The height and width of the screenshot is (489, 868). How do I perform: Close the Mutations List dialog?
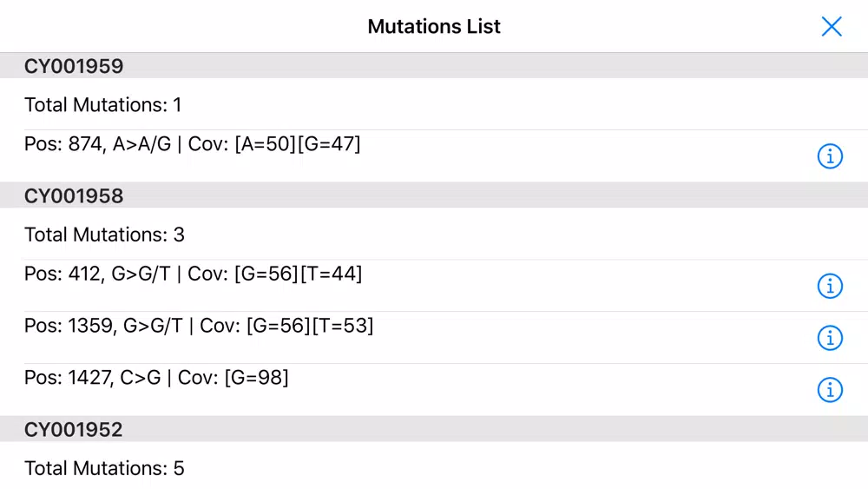(832, 26)
